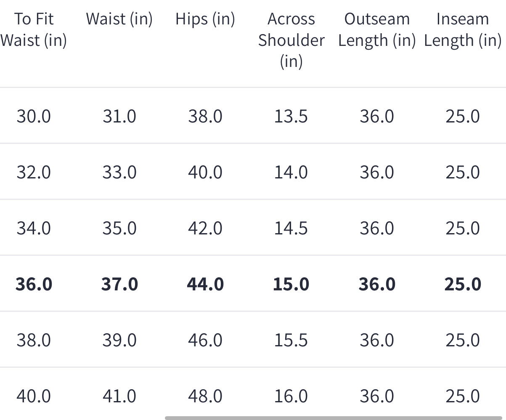Click the Hips (in) column header
The height and width of the screenshot is (420, 506).
tap(205, 19)
